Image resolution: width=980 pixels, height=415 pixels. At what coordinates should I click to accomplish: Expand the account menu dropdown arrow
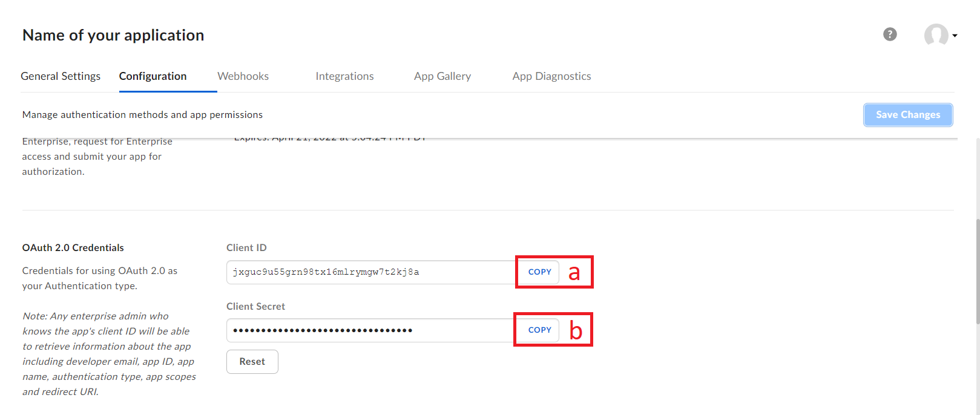click(x=955, y=36)
